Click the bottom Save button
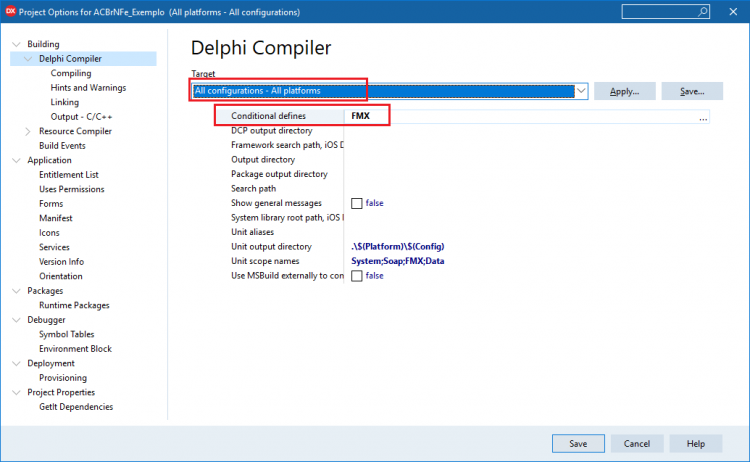 click(578, 443)
